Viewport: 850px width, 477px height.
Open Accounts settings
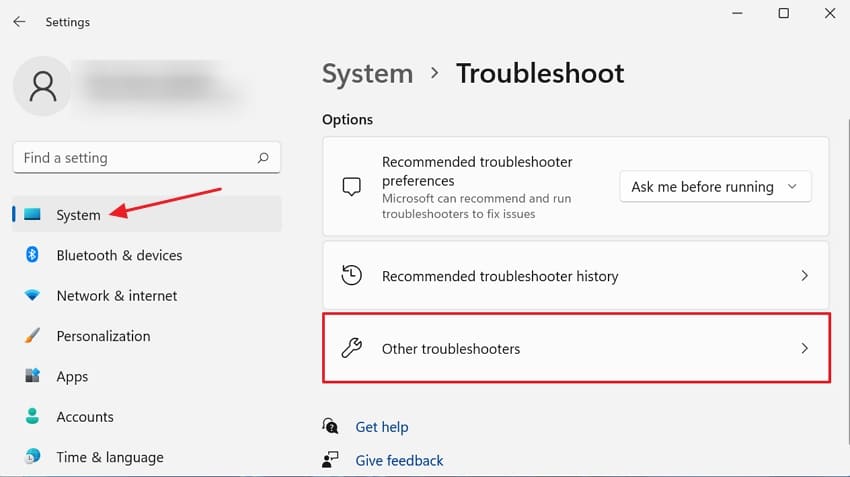147,416
